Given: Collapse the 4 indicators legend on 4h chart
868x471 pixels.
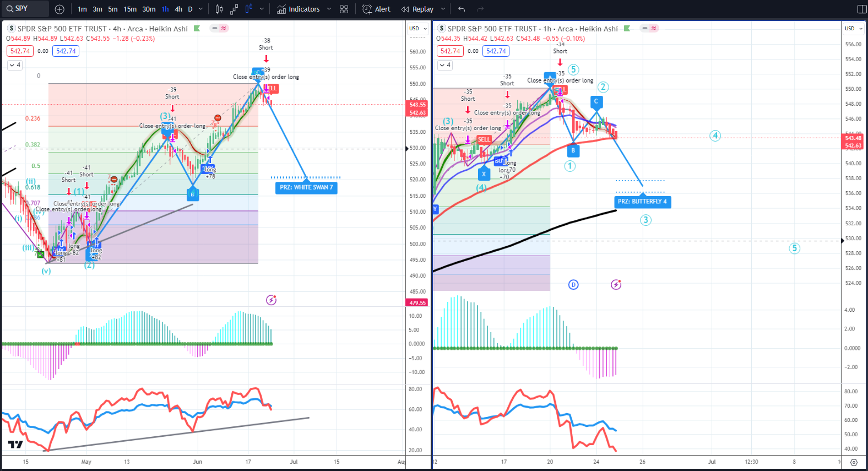Looking at the screenshot, I should [x=15, y=65].
